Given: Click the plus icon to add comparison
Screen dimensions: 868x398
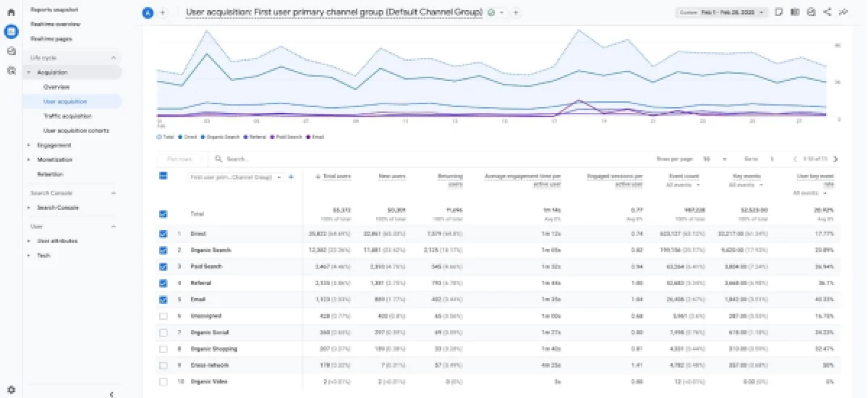Looking at the screenshot, I should pyautogui.click(x=162, y=12).
